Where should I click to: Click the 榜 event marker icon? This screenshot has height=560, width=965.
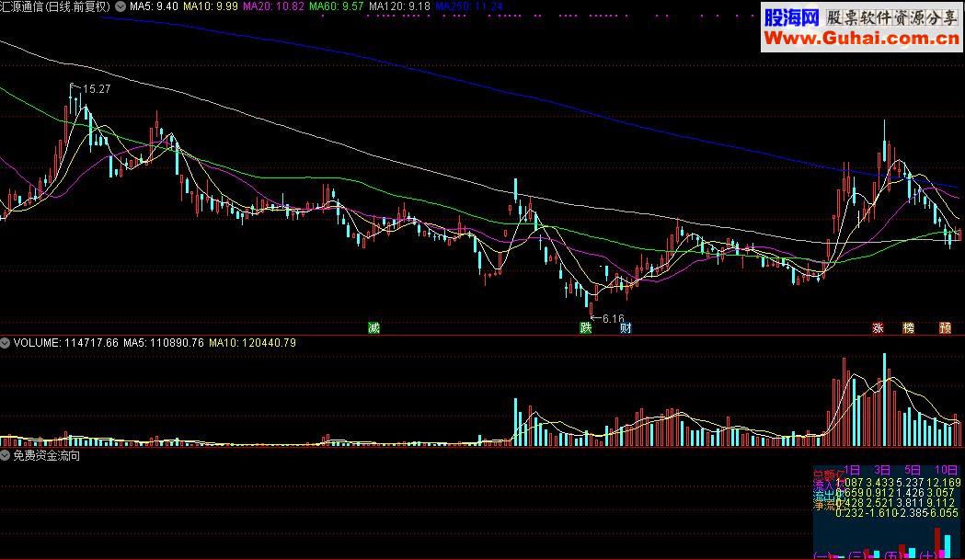[x=908, y=328]
